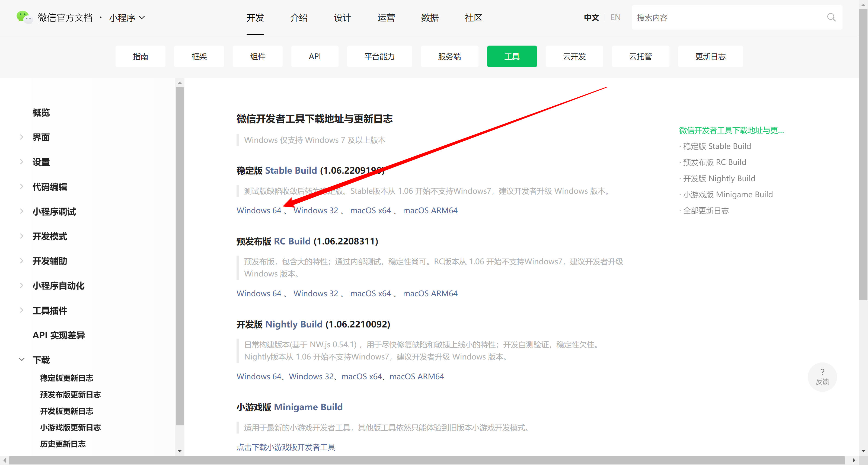Screen dimensions: 868x465
Task: Click the 点击下载小游戏版开发者工具 link
Action: [x=286, y=447]
